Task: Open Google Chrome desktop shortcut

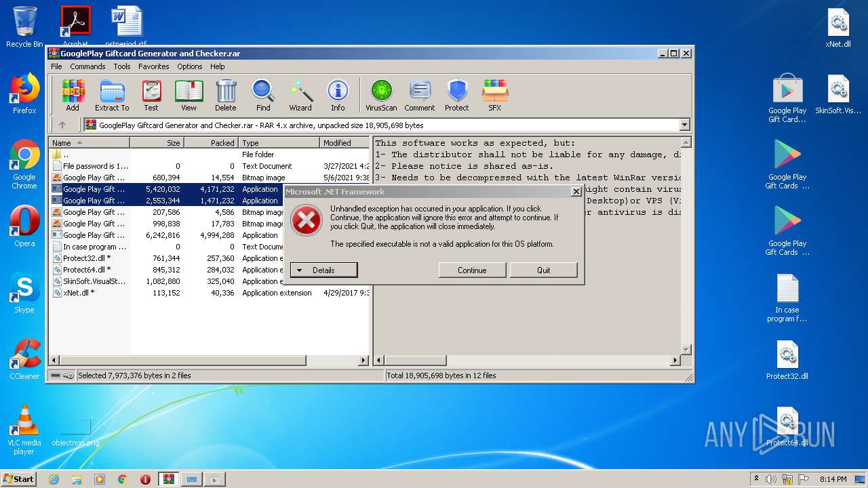Action: pyautogui.click(x=24, y=165)
